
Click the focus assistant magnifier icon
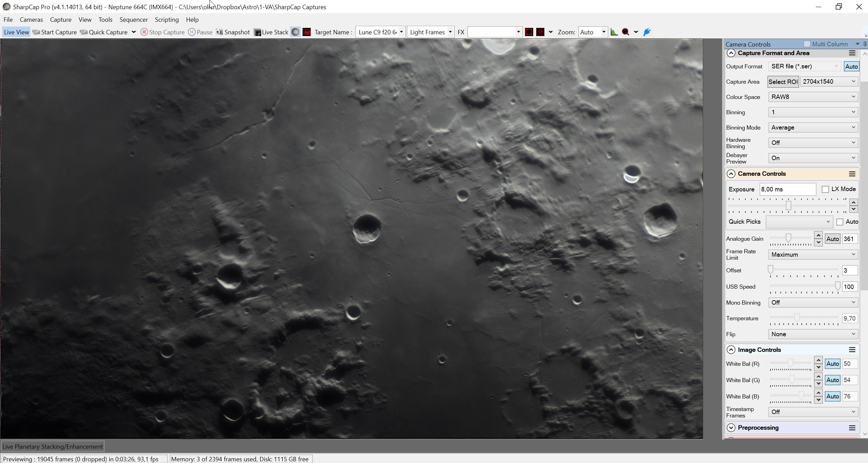coord(626,32)
